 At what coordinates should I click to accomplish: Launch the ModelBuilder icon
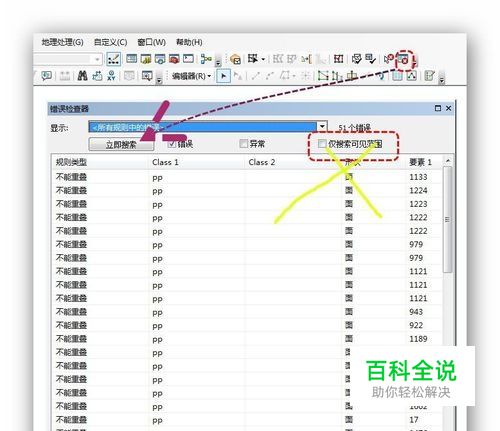pos(206,59)
